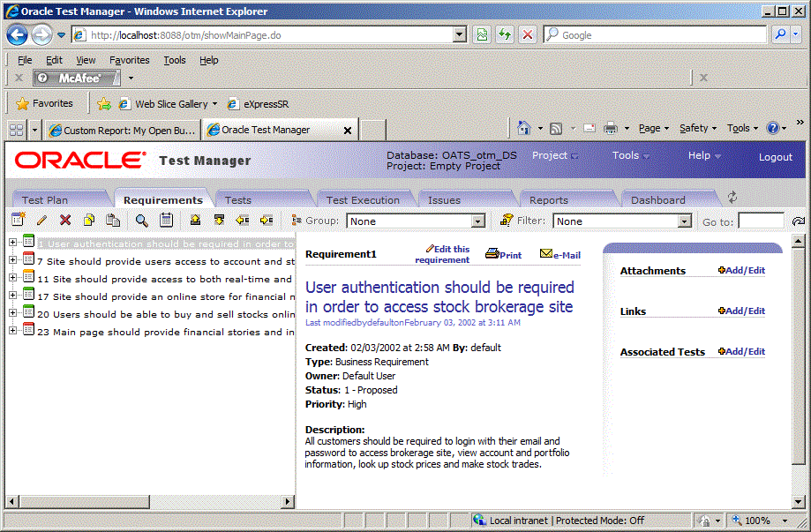Click the Add new requirement toolbar icon

[x=18, y=220]
